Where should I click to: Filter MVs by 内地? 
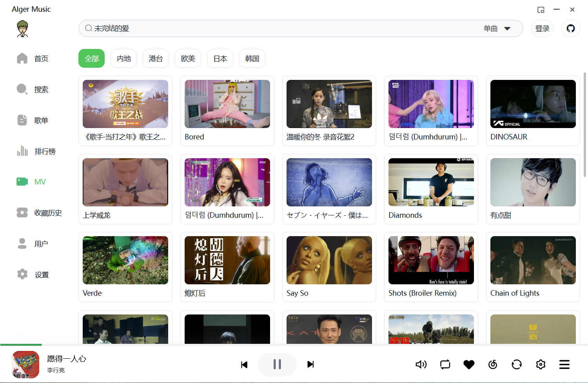tap(124, 58)
